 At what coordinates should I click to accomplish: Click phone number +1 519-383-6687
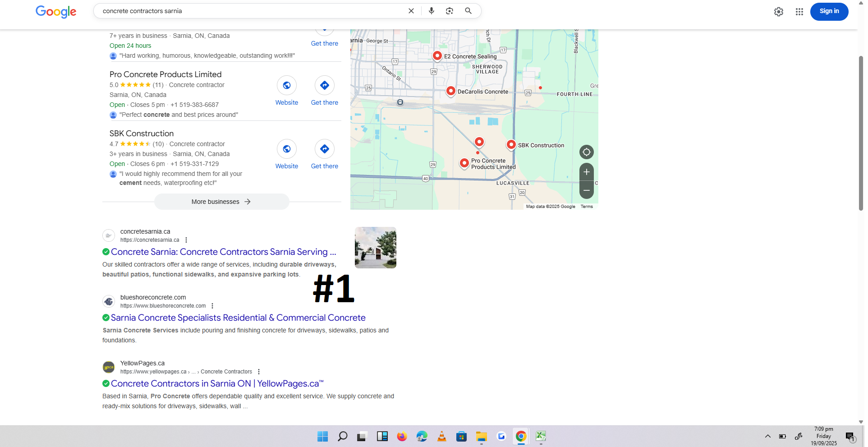click(194, 105)
